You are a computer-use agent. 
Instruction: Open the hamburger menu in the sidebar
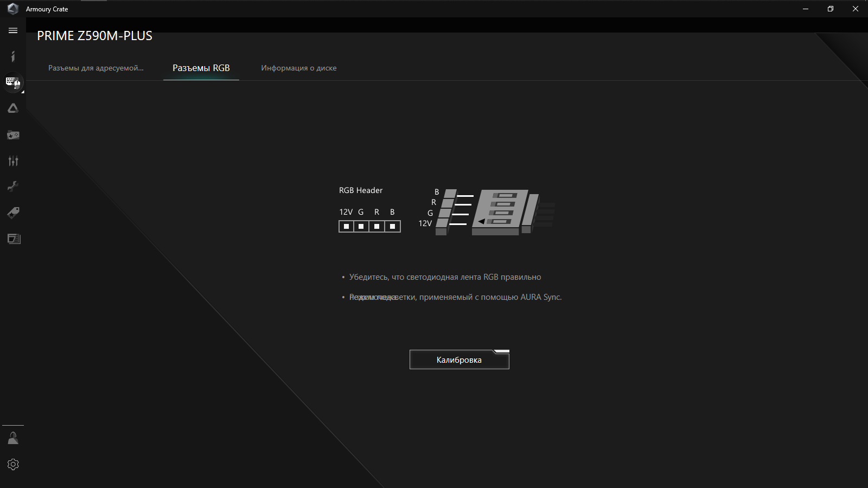(x=13, y=31)
